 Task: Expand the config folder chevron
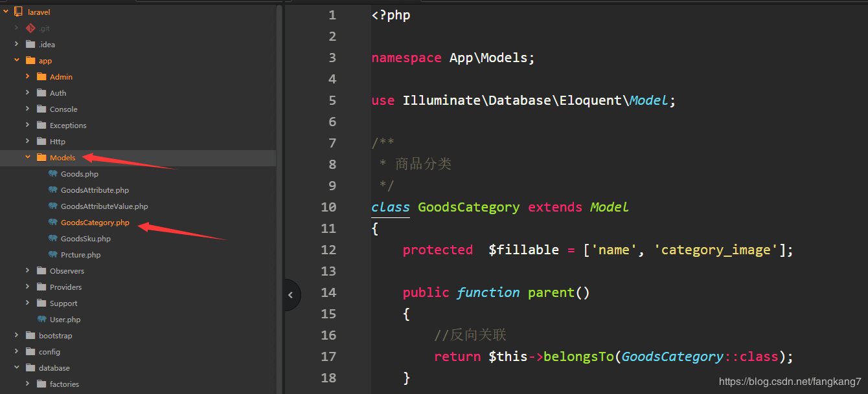[x=17, y=351]
